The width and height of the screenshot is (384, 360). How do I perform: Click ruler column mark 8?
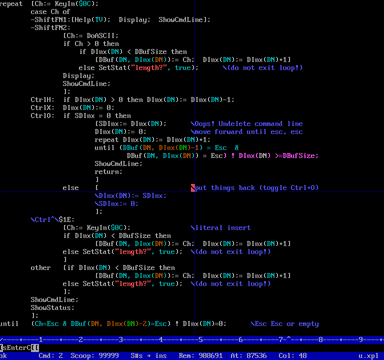point(321,340)
